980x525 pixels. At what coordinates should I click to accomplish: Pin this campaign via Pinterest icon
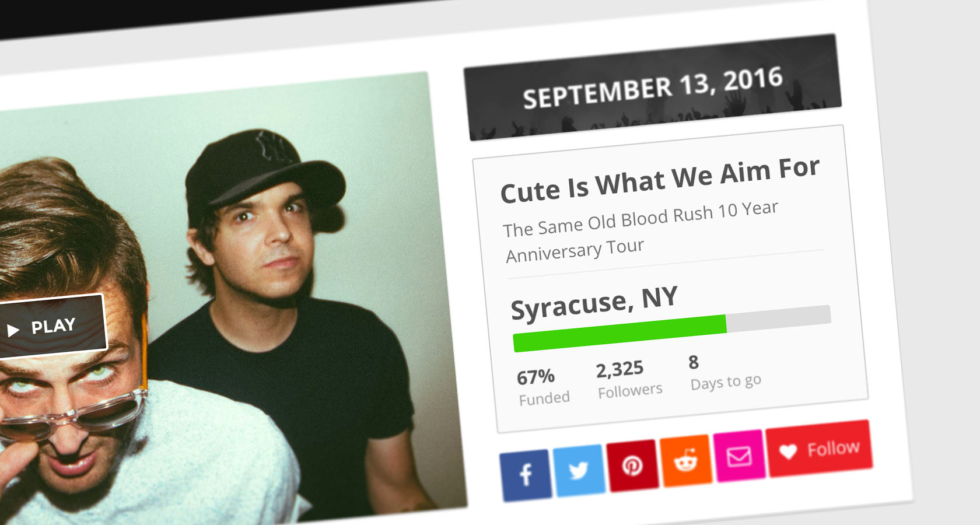(632, 465)
